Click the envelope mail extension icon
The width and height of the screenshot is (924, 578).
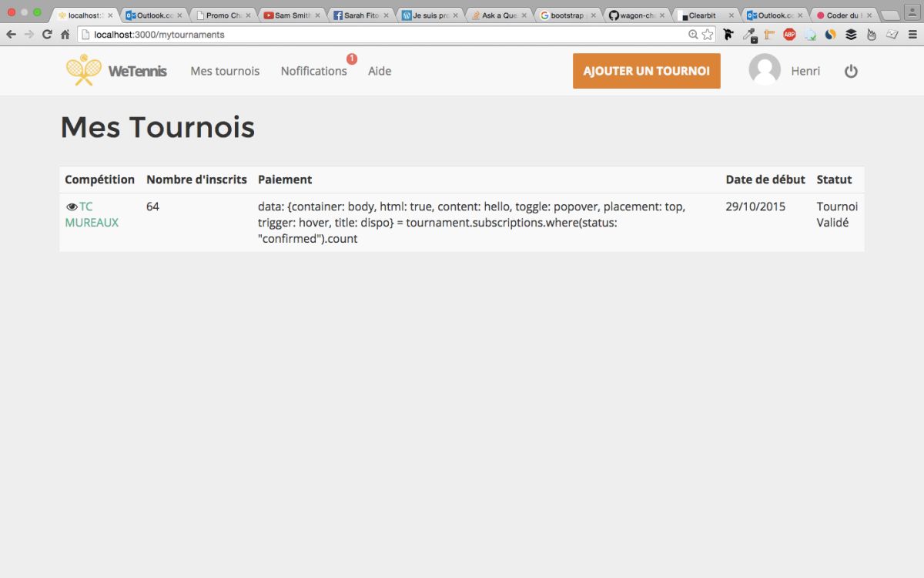tap(892, 35)
